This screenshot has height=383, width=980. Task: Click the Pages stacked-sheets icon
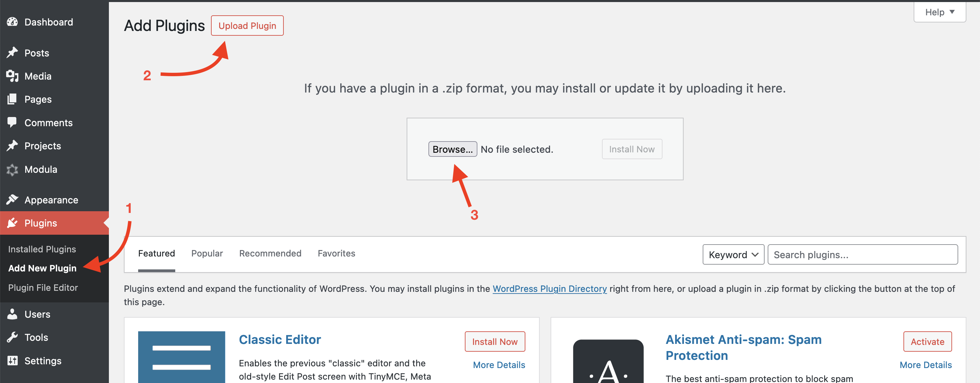tap(12, 99)
